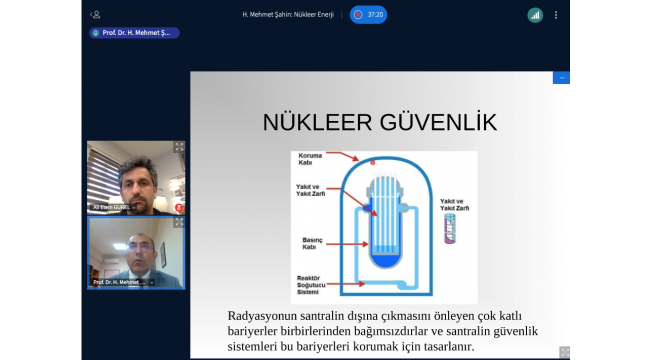Click the red record circle icon
Viewport: 650px width, 360px height.
coord(358,15)
